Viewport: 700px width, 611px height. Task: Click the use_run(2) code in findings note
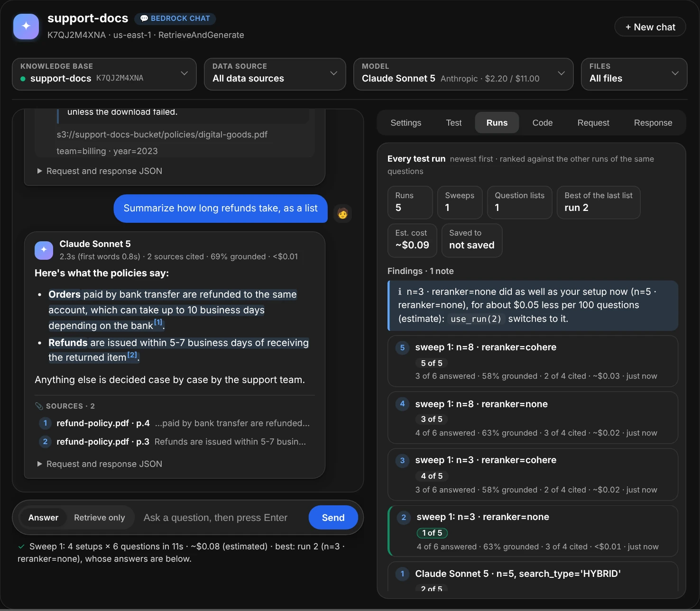[x=476, y=319]
